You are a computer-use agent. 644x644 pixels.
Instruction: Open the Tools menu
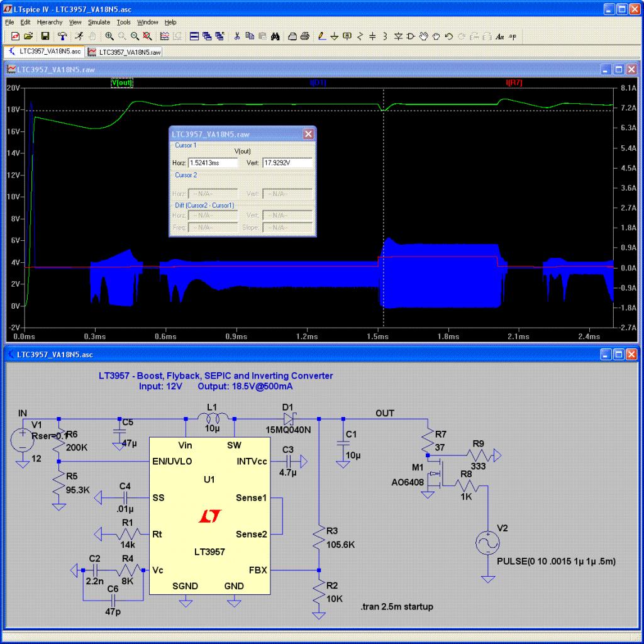(124, 22)
